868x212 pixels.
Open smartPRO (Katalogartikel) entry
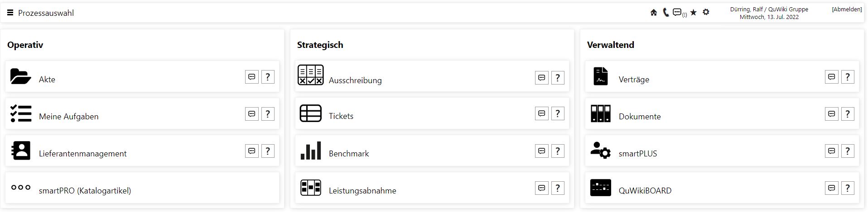[142, 188]
